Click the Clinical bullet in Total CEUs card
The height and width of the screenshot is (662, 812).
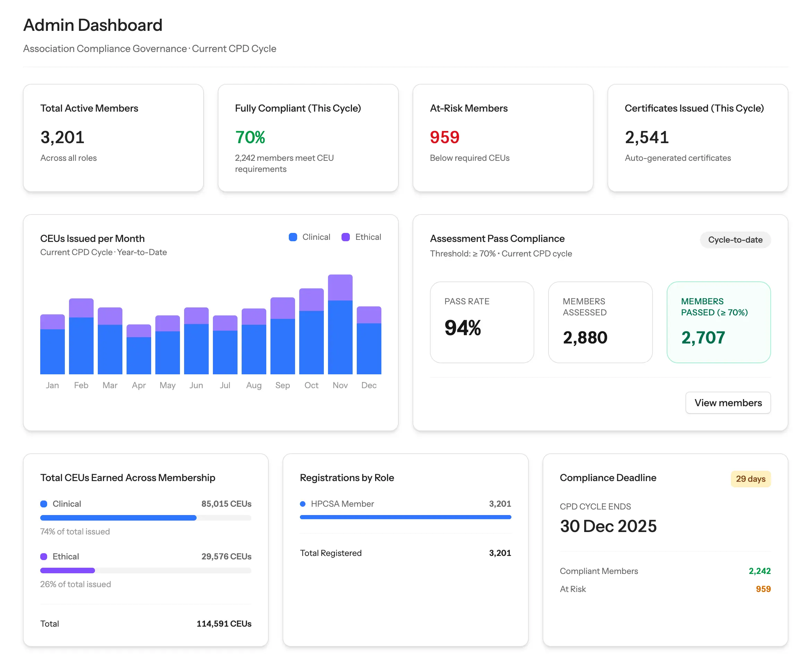43,504
